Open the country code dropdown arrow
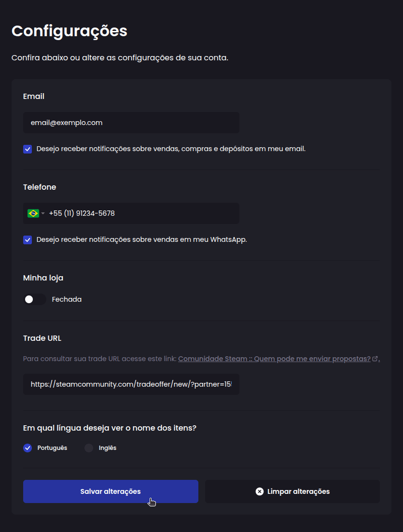The height and width of the screenshot is (532, 403). (43, 213)
